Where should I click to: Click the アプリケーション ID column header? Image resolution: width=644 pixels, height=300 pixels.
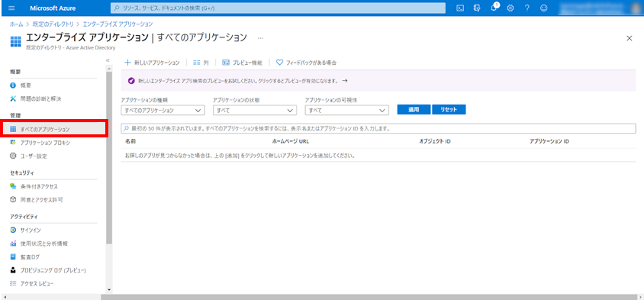pyautogui.click(x=549, y=141)
